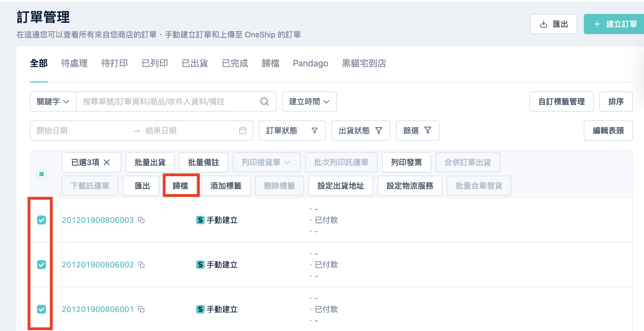Open the calendar date picker icon
Image resolution: width=644 pixels, height=331 pixels.
click(242, 131)
